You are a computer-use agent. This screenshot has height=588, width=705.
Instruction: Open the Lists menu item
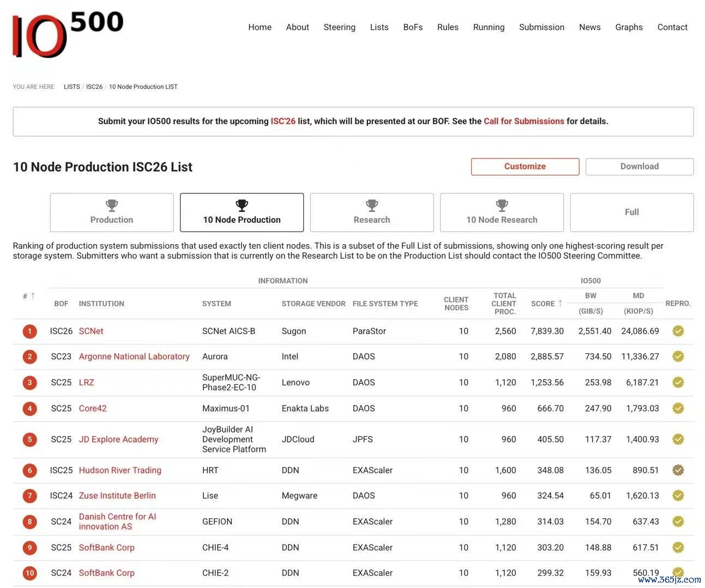(x=379, y=27)
